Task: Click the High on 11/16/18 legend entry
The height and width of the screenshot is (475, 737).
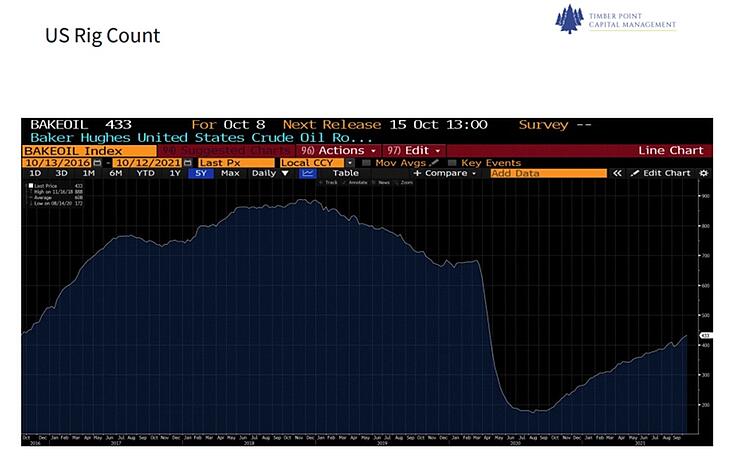Action: pyautogui.click(x=58, y=192)
